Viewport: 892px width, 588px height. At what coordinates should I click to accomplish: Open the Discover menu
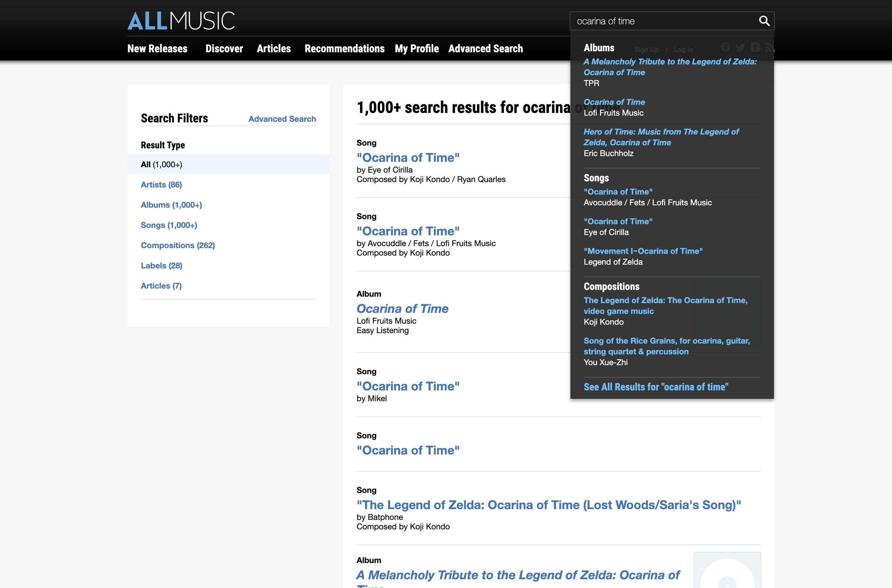coord(224,49)
